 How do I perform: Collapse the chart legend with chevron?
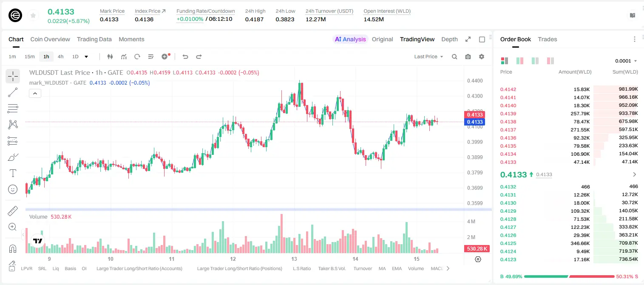[x=35, y=94]
